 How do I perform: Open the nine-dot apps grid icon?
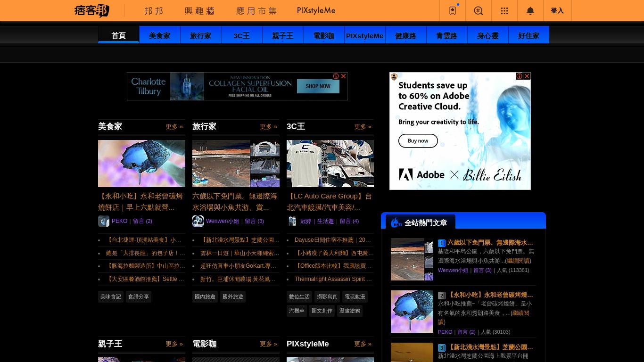click(x=504, y=10)
